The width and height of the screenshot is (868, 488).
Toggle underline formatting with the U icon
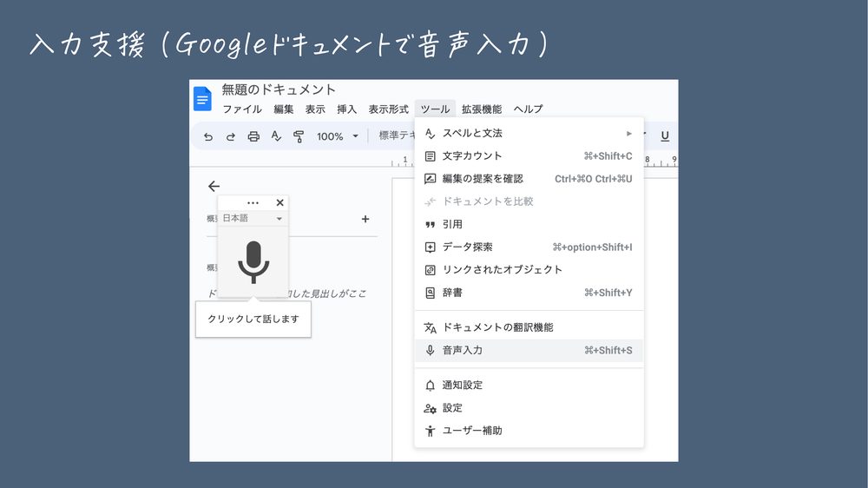[x=665, y=136]
